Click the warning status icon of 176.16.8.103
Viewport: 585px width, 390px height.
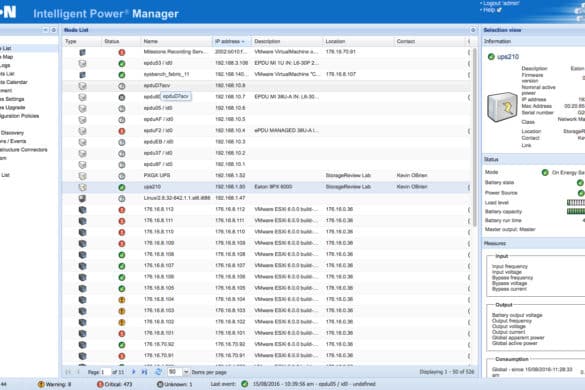[122, 311]
